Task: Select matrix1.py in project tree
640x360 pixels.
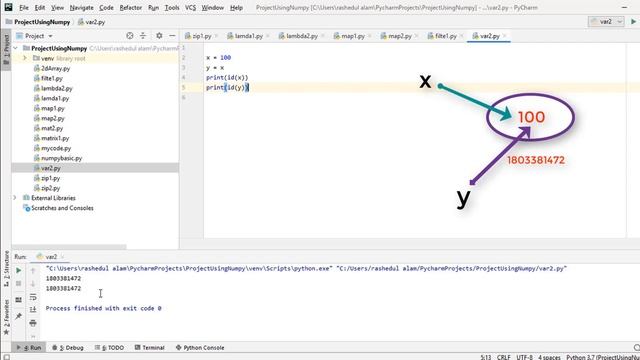Action: click(x=55, y=138)
